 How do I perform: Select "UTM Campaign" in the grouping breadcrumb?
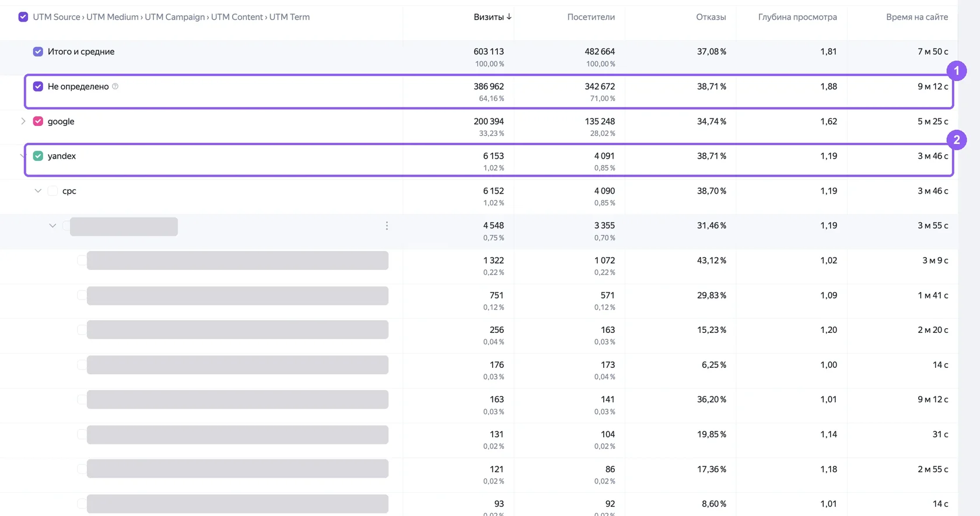(x=175, y=17)
